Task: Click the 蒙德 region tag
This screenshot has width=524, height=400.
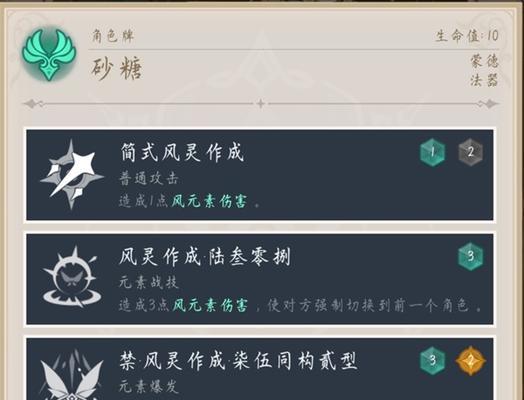Action: [485, 61]
